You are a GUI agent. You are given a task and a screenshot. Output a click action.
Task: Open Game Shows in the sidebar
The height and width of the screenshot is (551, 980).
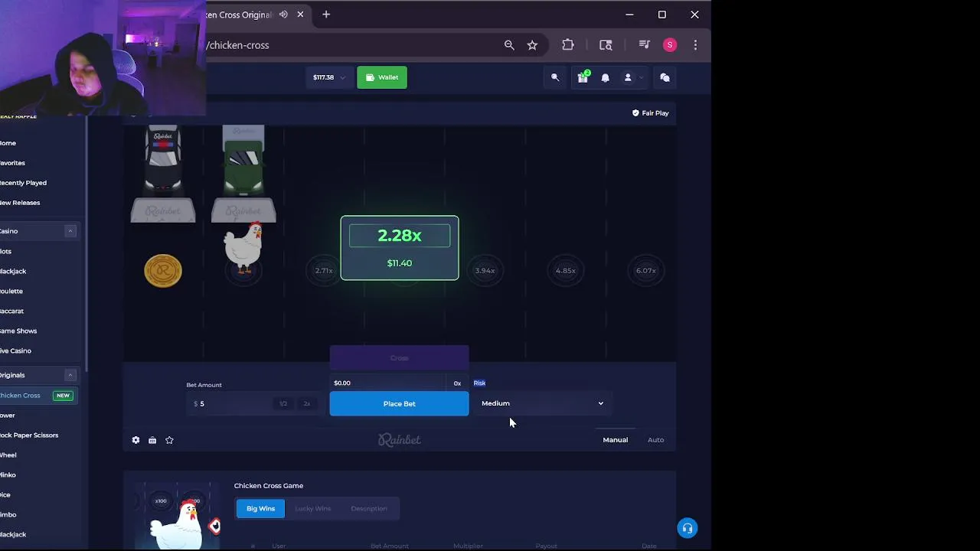coord(18,331)
